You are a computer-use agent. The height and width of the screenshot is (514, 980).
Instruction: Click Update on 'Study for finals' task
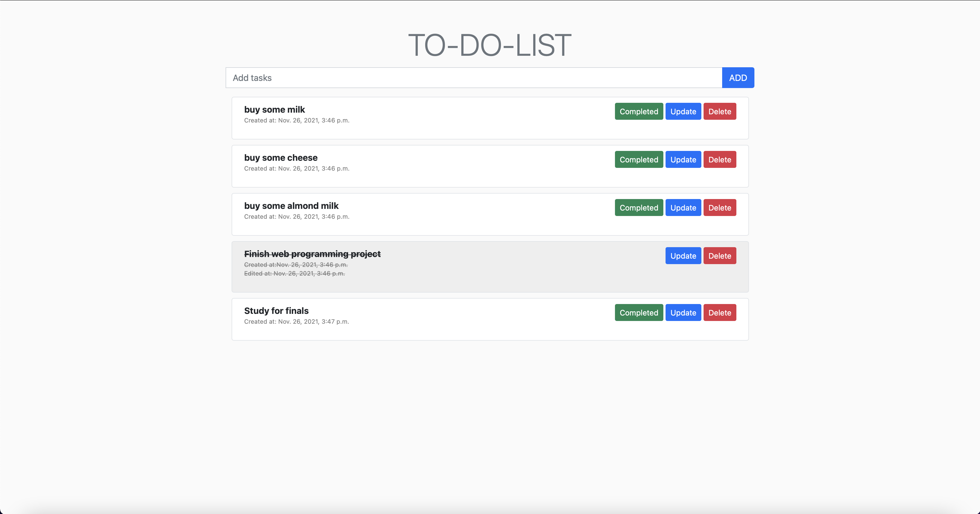(683, 312)
